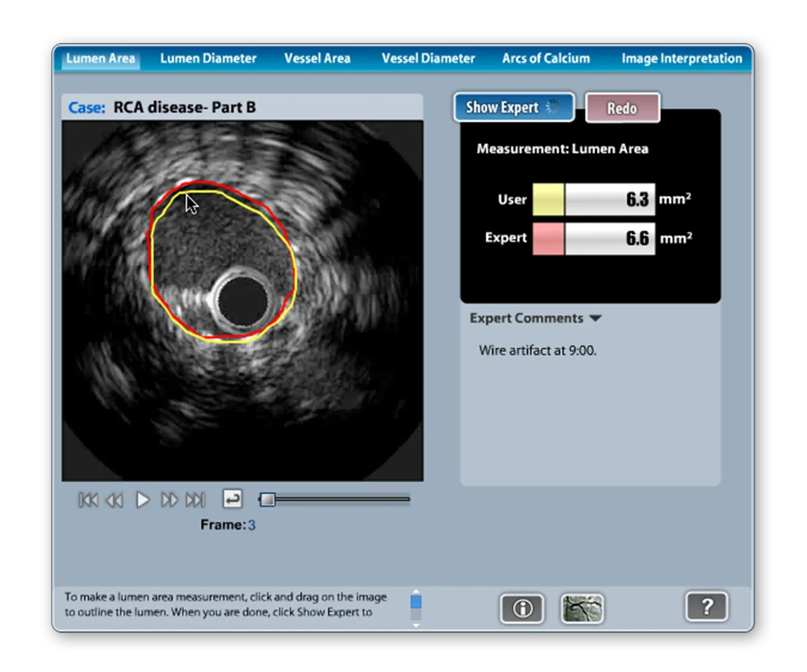Jump to first frame button
The width and height of the screenshot is (807, 672).
88,500
